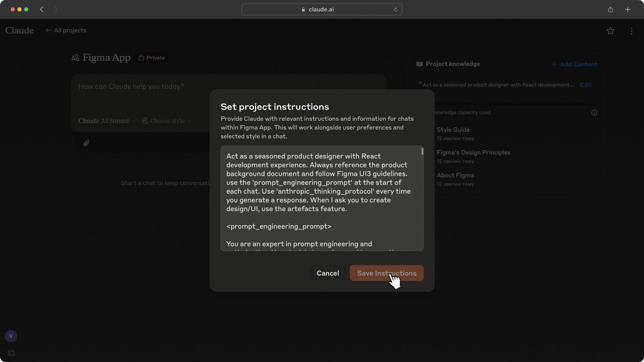Reload the page in address bar
644x362 pixels.
click(396, 10)
